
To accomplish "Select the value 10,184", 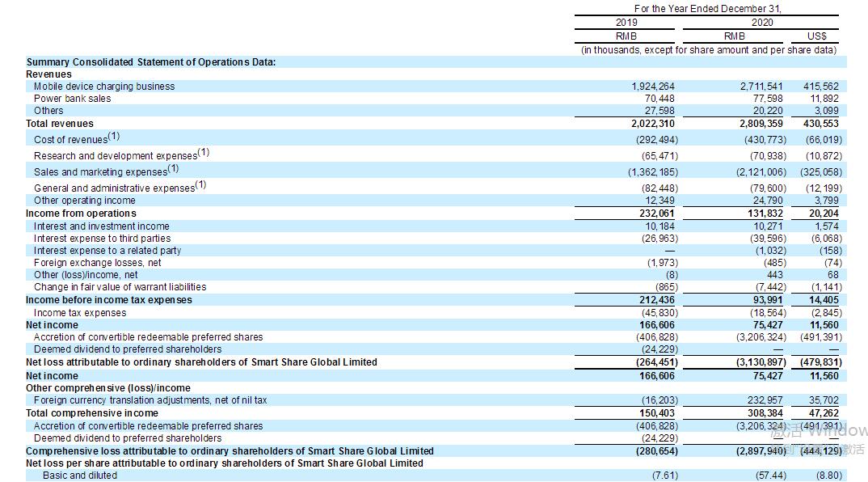I will tap(659, 226).
